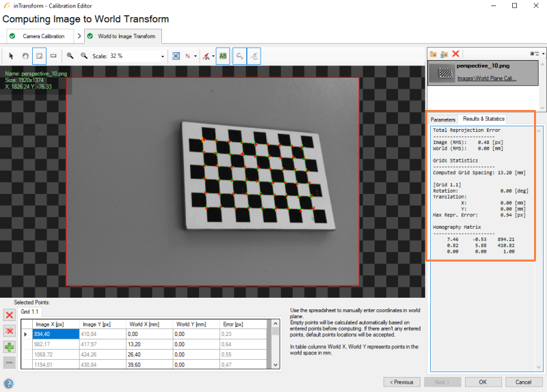Click the fit image to view icon
This screenshot has width=547, height=392.
pyautogui.click(x=176, y=56)
